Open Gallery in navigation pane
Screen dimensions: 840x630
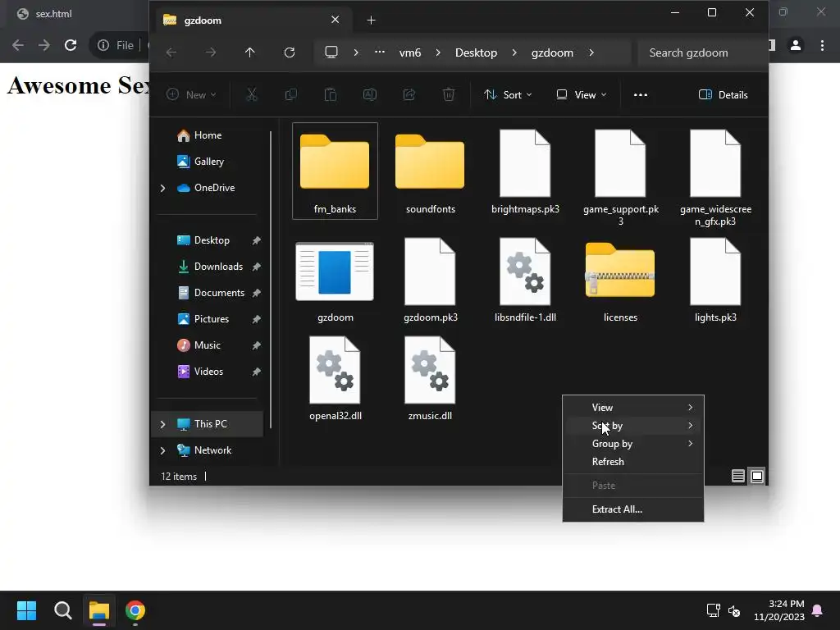[x=209, y=162]
